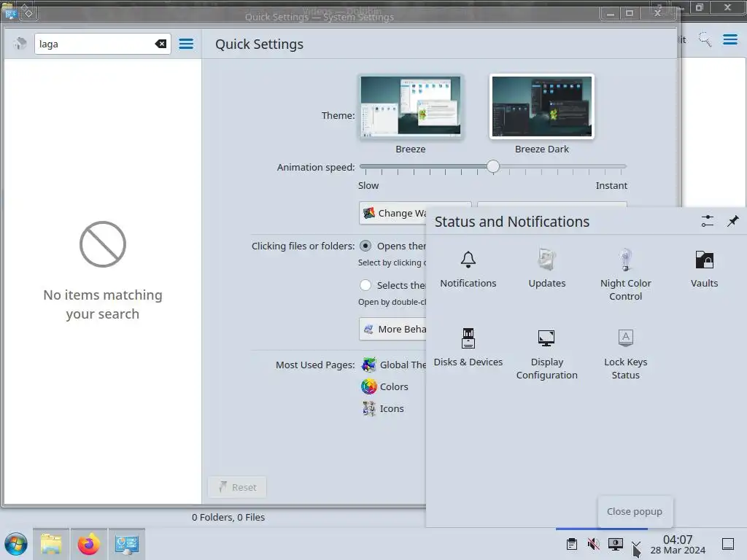Open Disks & Devices
Viewport: 747px width, 560px height.
468,348
